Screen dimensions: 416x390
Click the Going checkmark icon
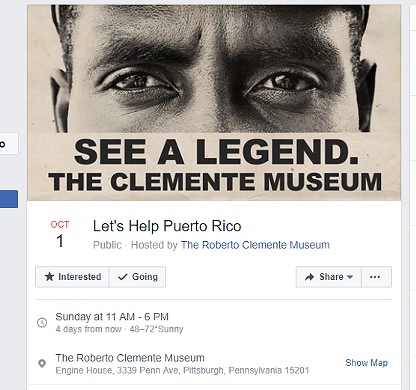coord(123,277)
